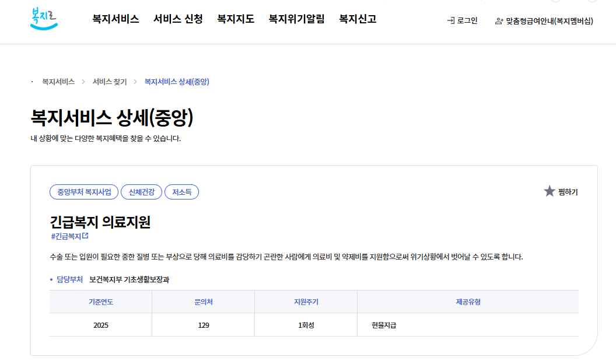Click the 지원주기 column header
Viewport: 616px width, 364px height.
306,302
